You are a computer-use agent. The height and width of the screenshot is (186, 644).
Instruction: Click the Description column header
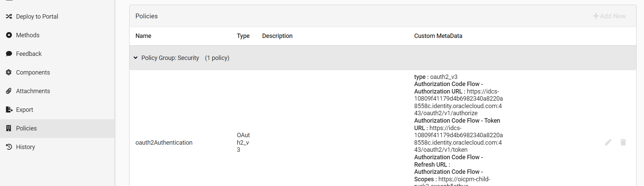pyautogui.click(x=277, y=36)
